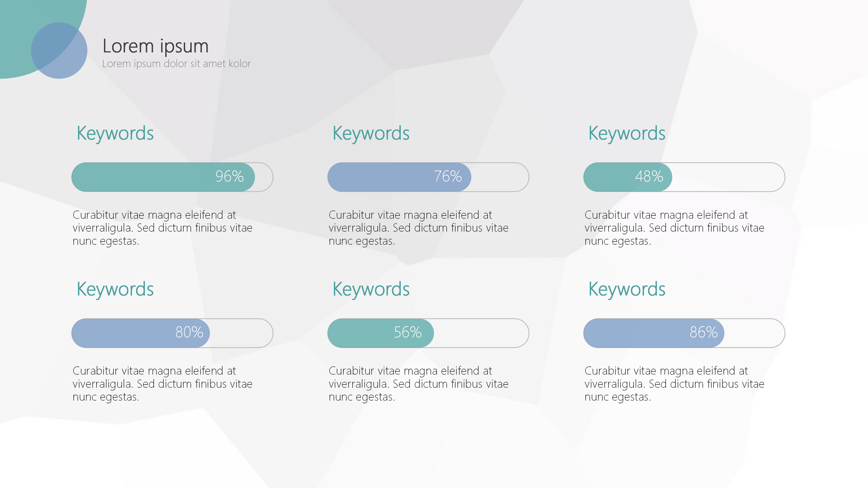The height and width of the screenshot is (488, 868).
Task: Click the subtitle 'Lorem ipsum dolor sit amet kolor'
Action: (x=176, y=64)
